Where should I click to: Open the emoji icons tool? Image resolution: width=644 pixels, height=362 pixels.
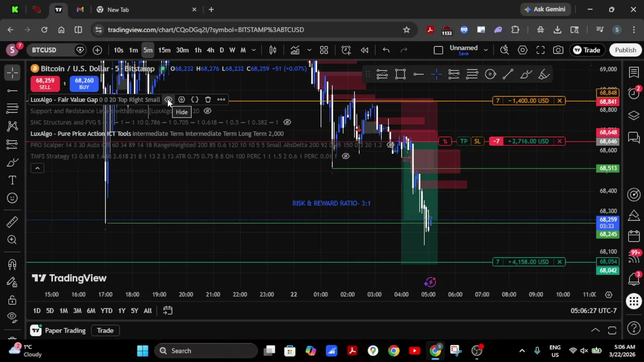tap(13, 198)
